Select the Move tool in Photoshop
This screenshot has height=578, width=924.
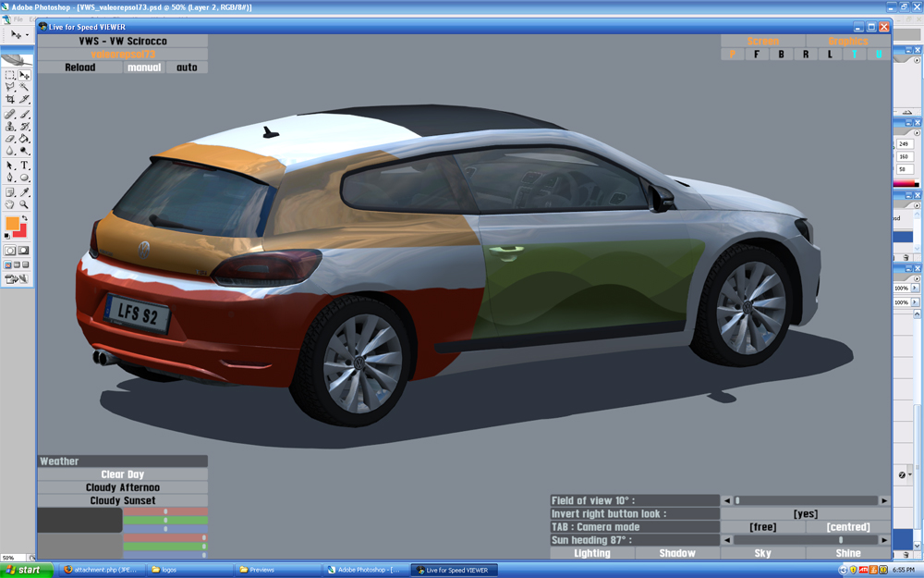(x=24, y=76)
